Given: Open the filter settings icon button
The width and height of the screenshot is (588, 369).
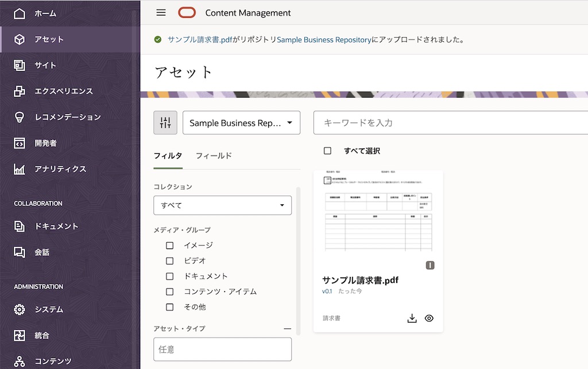Looking at the screenshot, I should point(165,123).
